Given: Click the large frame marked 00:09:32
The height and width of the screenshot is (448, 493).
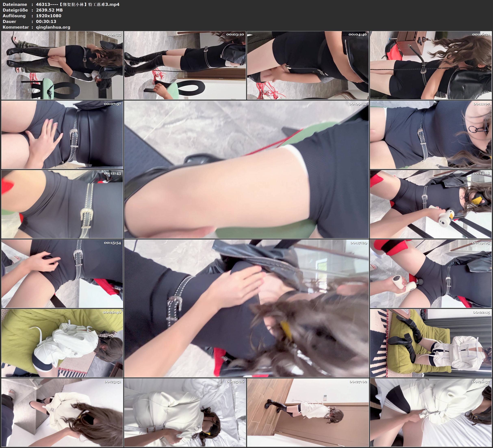Looking at the screenshot, I should click(x=247, y=169).
